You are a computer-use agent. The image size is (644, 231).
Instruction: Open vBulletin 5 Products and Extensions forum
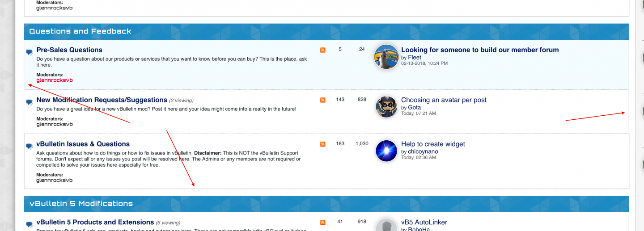point(95,222)
